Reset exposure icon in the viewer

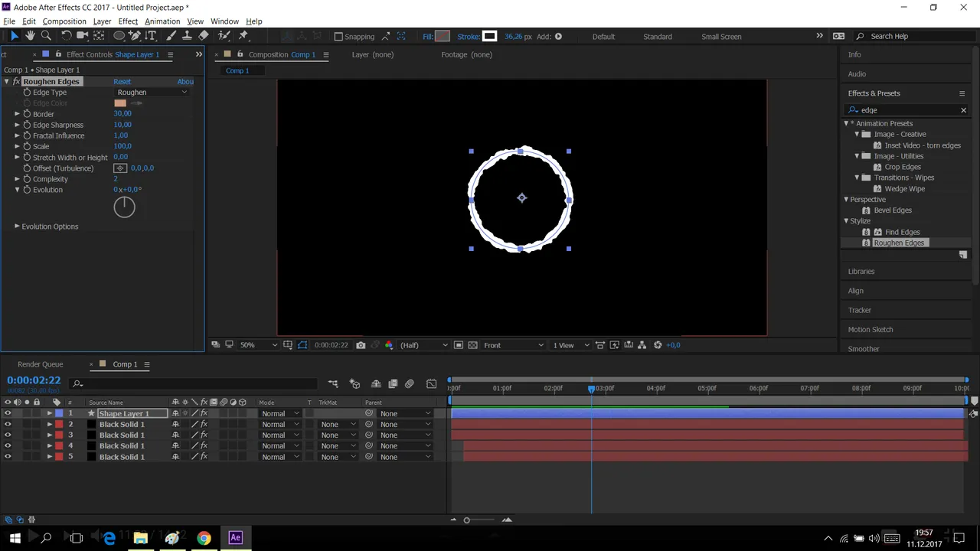[658, 345]
